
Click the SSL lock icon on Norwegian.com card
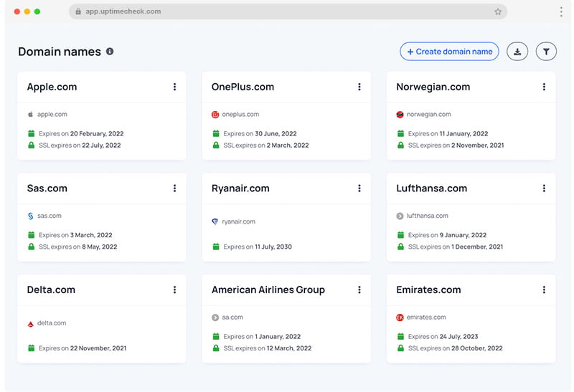pyautogui.click(x=401, y=145)
